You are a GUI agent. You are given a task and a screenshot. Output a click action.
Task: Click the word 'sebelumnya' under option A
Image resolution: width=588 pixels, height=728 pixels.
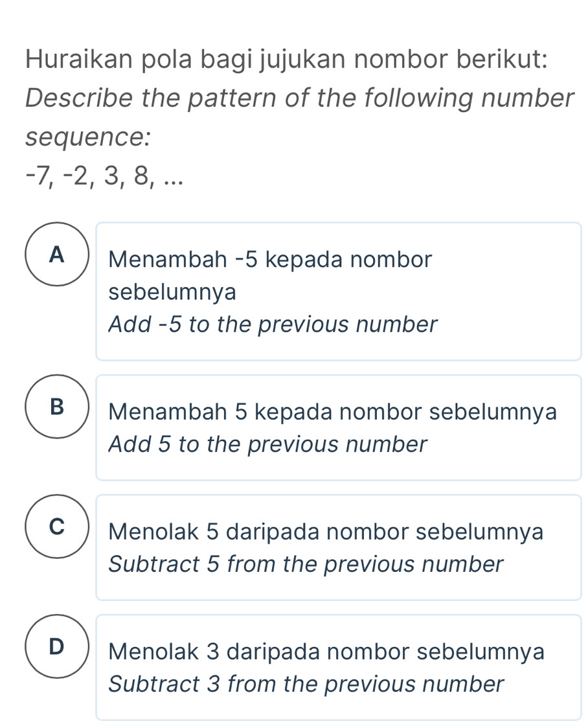tap(172, 292)
